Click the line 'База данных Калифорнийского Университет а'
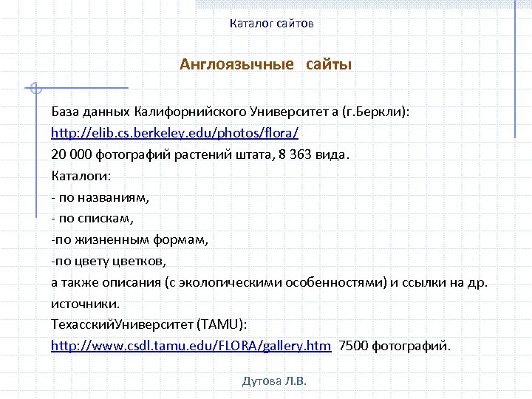This screenshot has height=399, width=532. [x=195, y=112]
